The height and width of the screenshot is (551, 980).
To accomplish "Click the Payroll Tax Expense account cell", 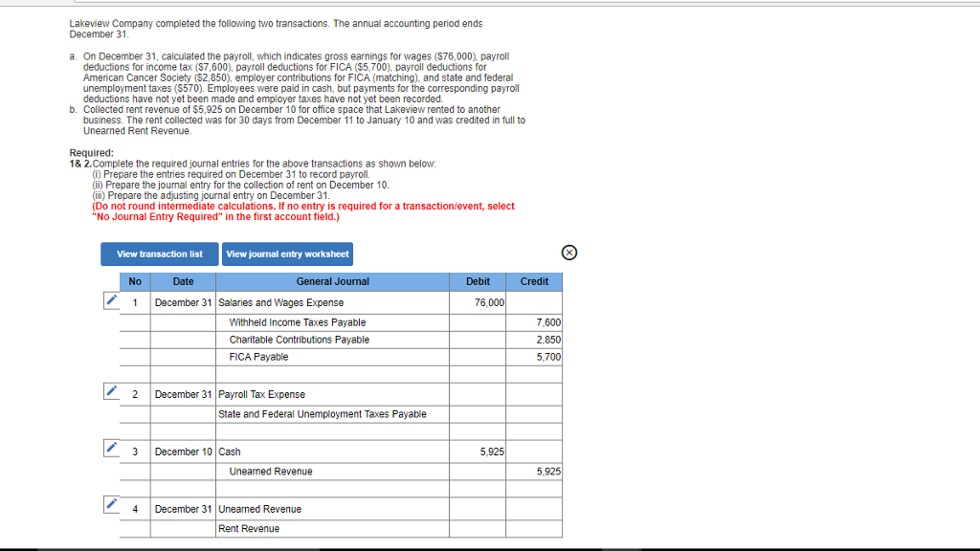I will click(x=332, y=394).
